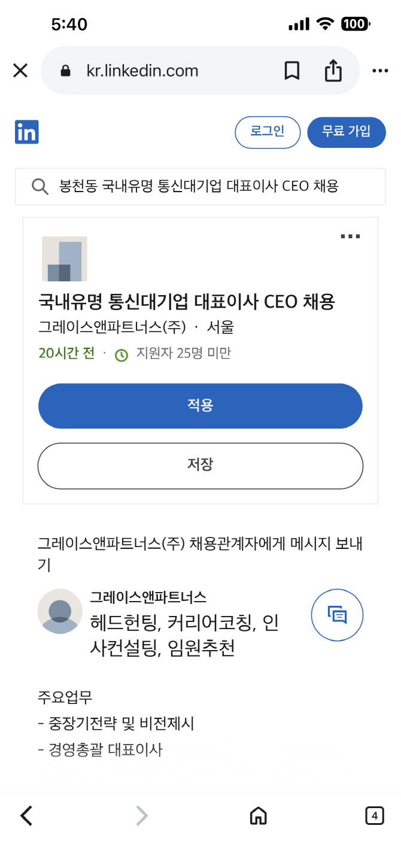401x868 pixels.
Task: Open the 그레이스앤파트너스 recruiter name link
Action: (148, 597)
